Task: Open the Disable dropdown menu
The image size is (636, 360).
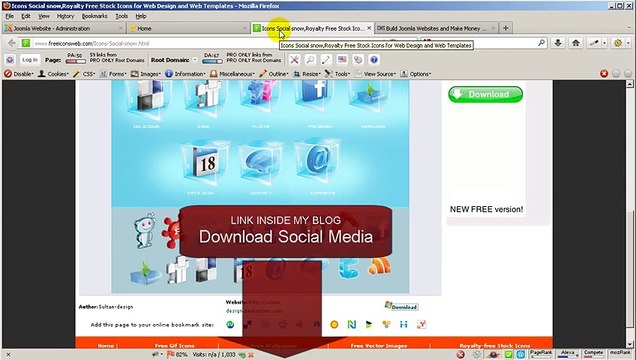Action: click(19, 74)
